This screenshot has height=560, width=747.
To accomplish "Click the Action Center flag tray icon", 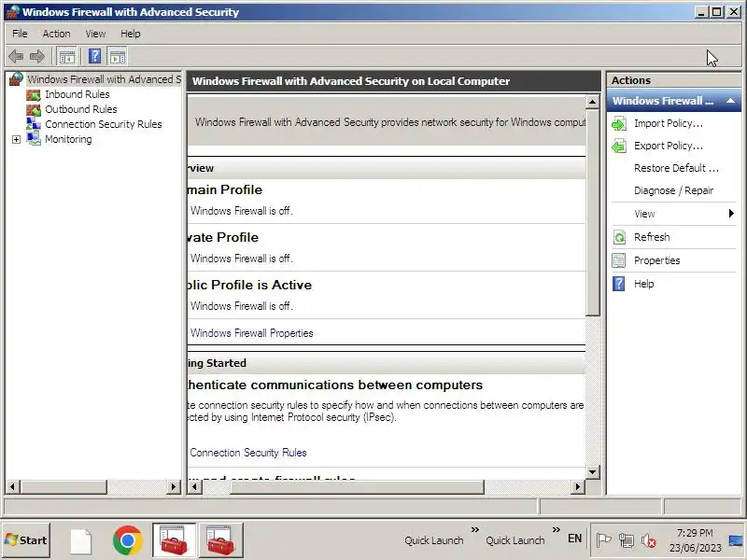I will 603,540.
